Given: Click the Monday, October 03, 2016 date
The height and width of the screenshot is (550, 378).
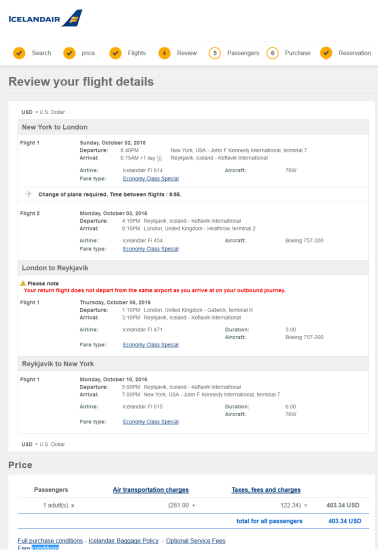Looking at the screenshot, I should click(x=113, y=213).
